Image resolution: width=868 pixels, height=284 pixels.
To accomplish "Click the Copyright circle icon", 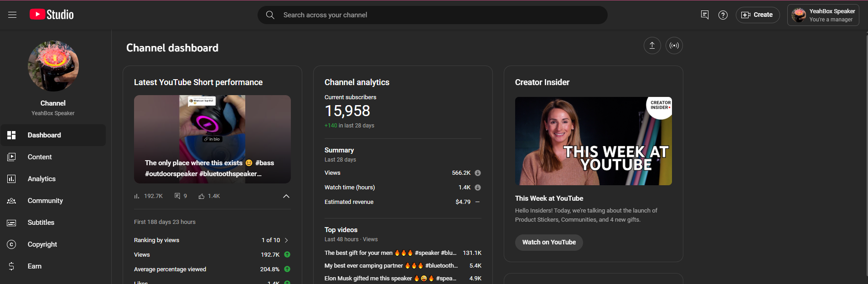I will (x=12, y=244).
